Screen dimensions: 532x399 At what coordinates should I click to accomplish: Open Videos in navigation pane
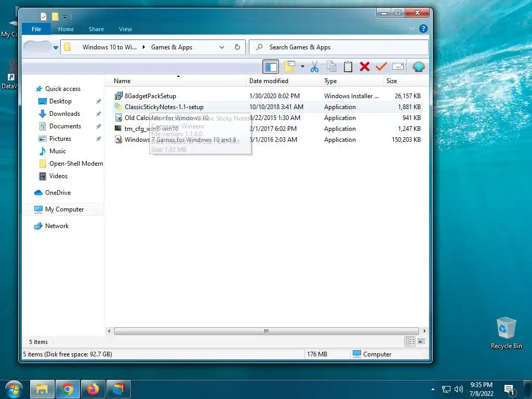coord(58,176)
